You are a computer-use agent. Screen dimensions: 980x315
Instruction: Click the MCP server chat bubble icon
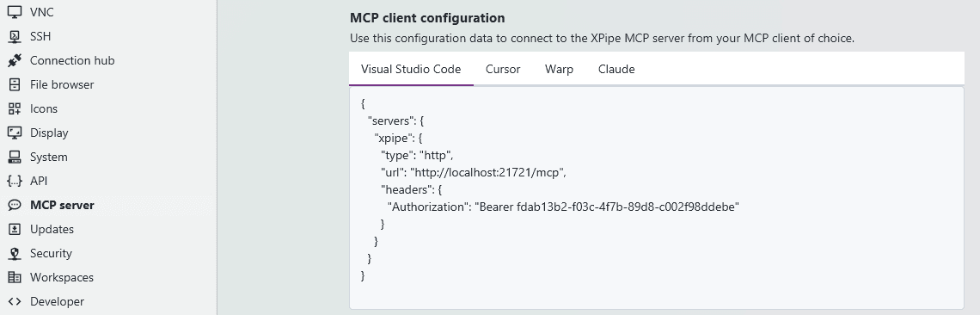[x=15, y=206]
